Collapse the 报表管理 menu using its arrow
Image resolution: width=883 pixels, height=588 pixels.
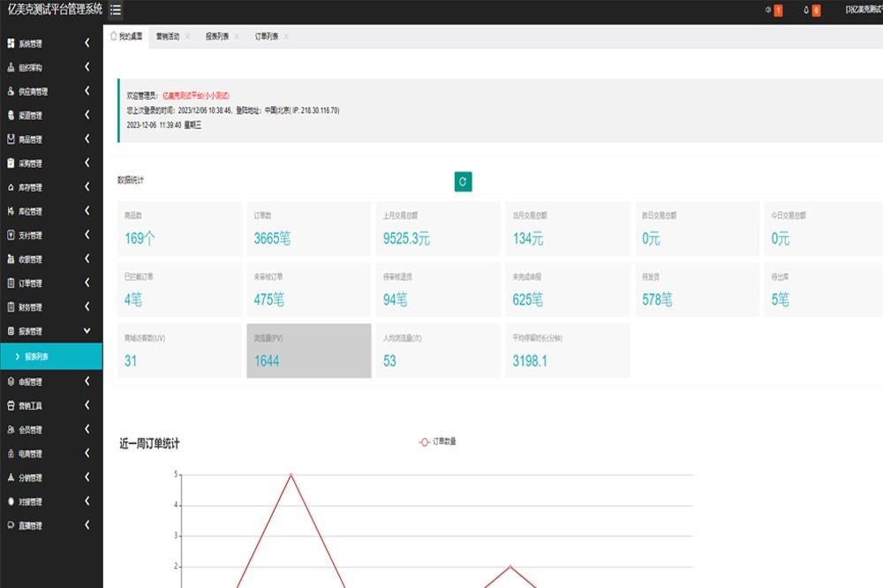(87, 331)
